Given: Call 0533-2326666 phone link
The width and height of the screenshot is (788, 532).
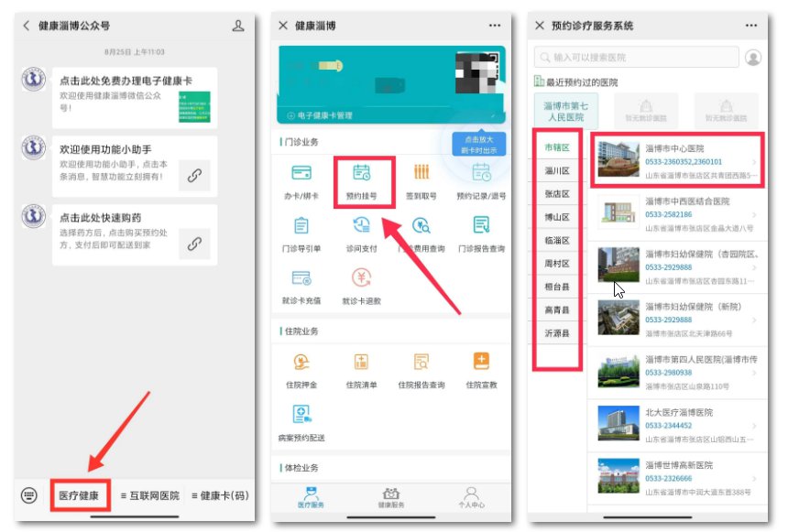Looking at the screenshot, I should 668,478.
